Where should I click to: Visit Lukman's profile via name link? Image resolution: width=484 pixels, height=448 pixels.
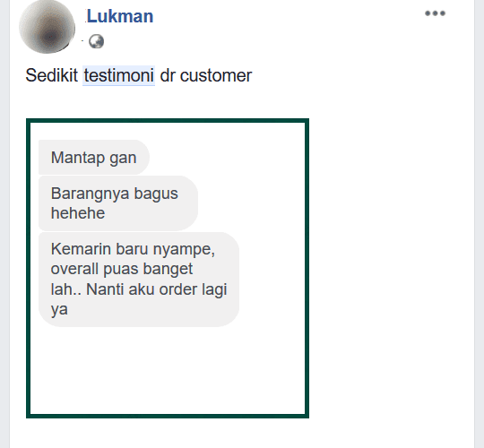click(x=120, y=16)
